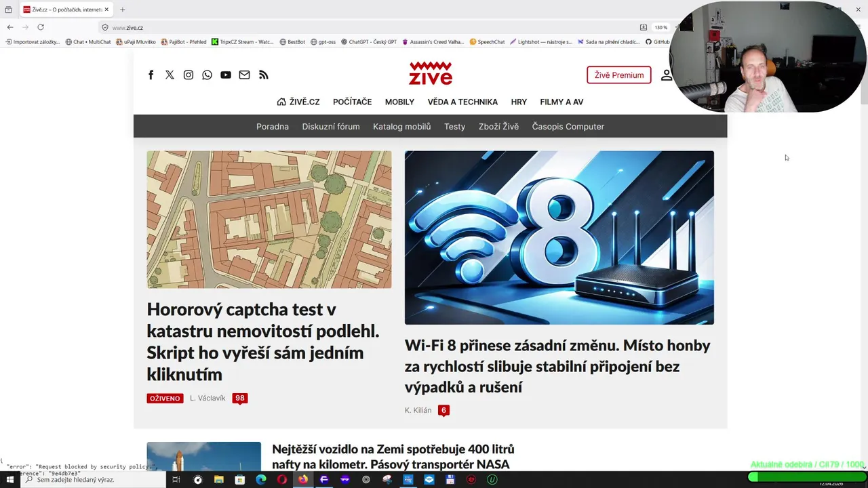The width and height of the screenshot is (868, 488).
Task: Open the Windows Start menu
Action: click(x=9, y=479)
